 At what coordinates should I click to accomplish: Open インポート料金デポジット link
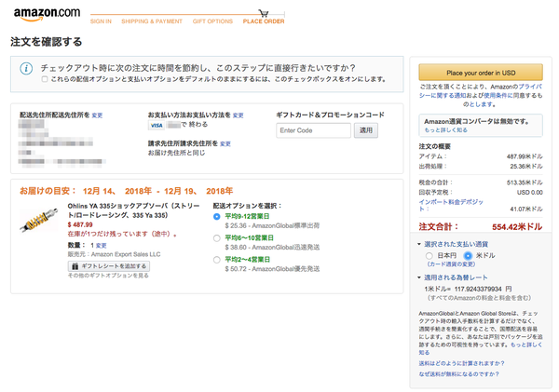[451, 205]
